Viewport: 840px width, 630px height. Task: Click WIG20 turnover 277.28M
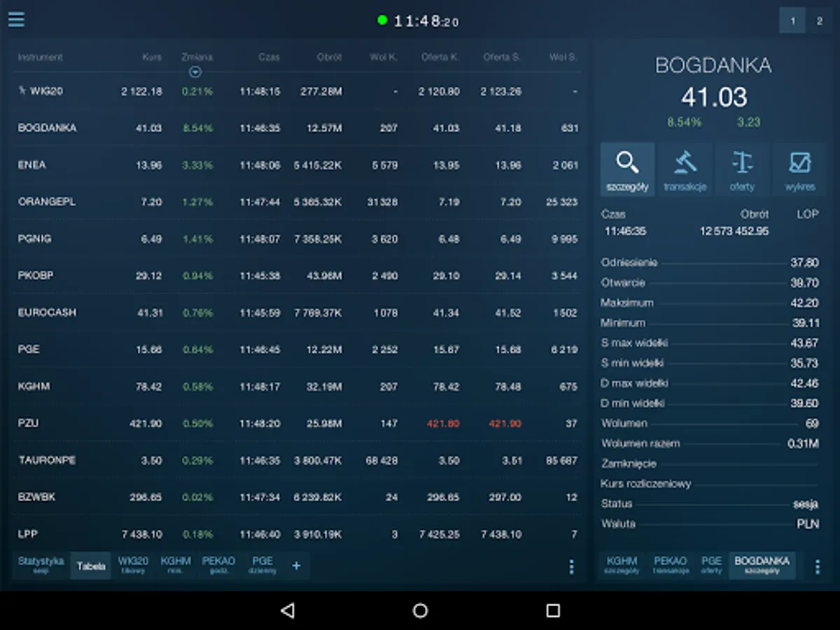tap(321, 91)
